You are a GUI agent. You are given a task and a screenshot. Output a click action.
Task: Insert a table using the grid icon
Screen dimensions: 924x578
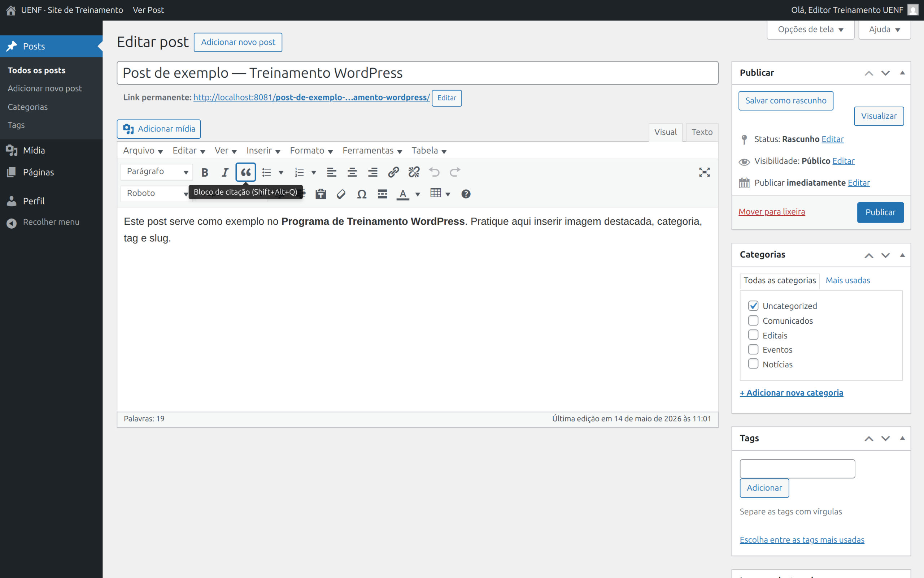click(436, 193)
